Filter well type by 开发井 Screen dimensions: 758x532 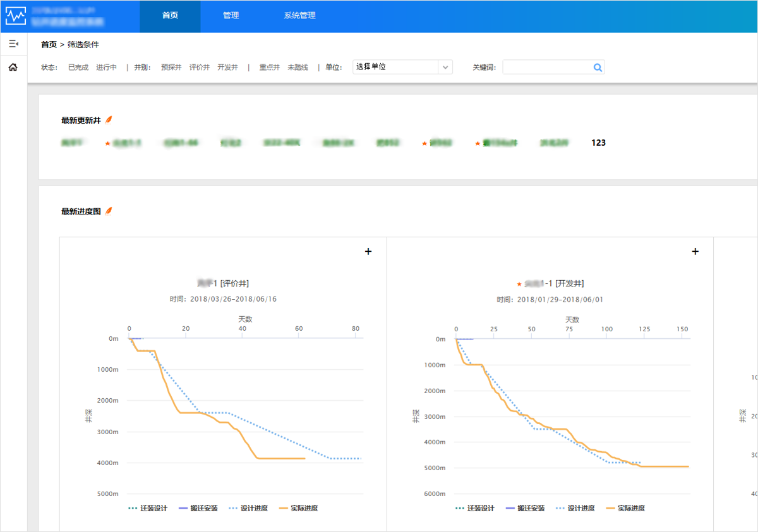coord(227,67)
